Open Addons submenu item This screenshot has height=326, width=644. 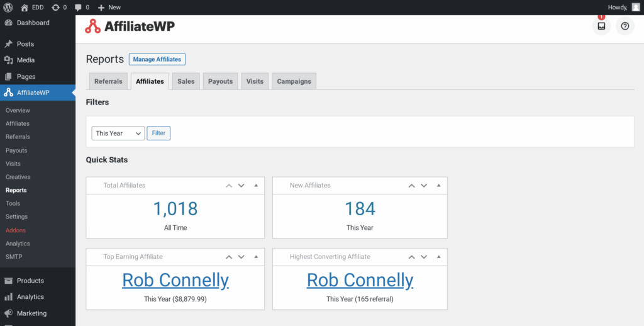pyautogui.click(x=16, y=230)
